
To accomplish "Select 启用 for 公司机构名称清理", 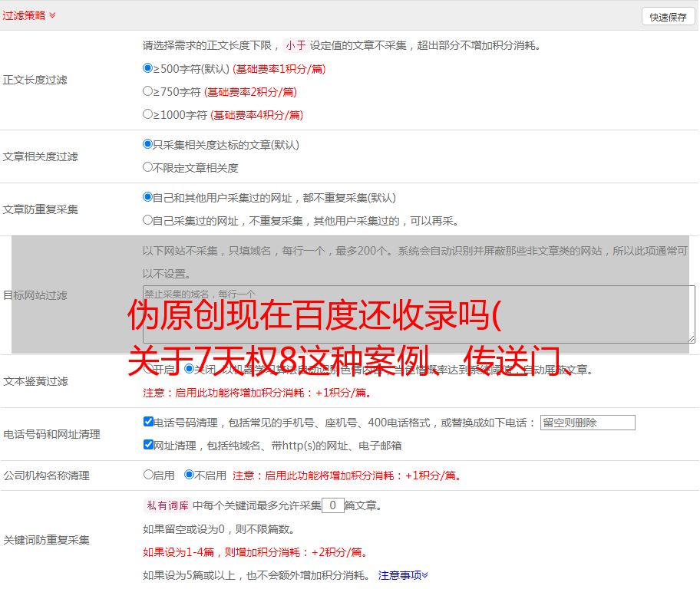I will (148, 475).
